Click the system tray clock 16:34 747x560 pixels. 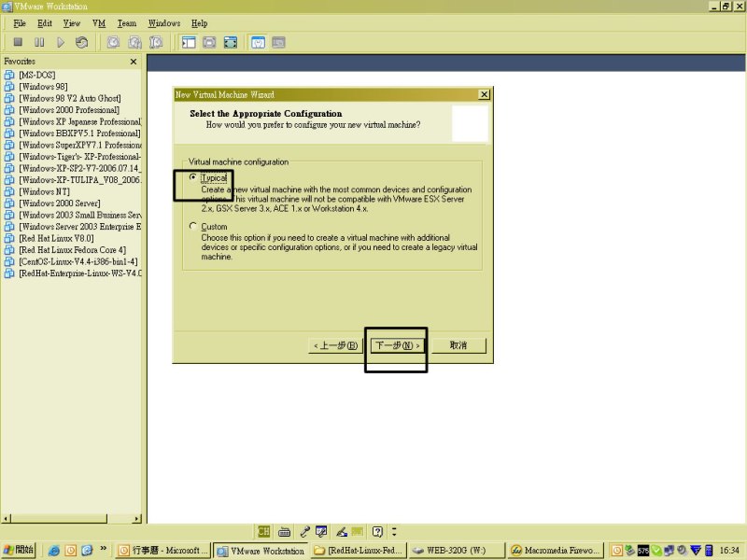pyautogui.click(x=729, y=551)
